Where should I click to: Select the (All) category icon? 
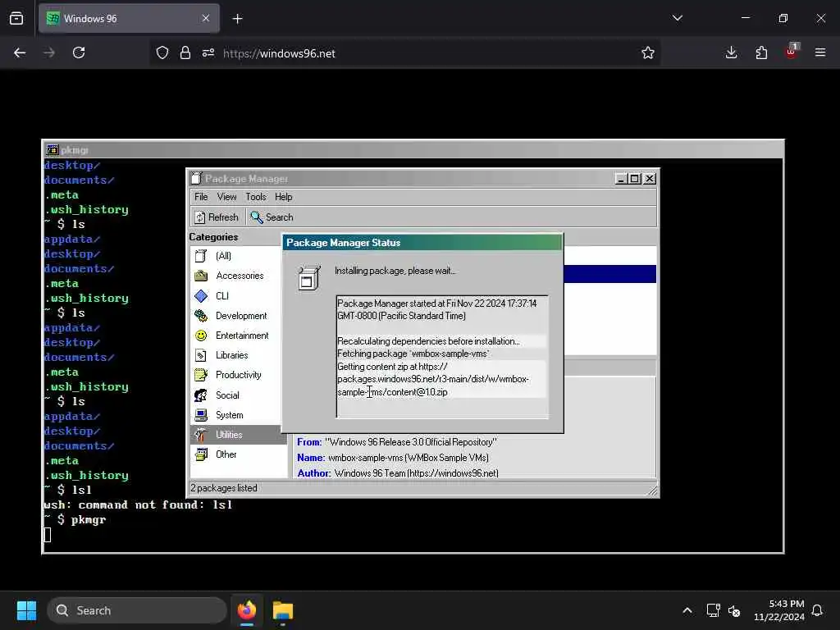201,256
